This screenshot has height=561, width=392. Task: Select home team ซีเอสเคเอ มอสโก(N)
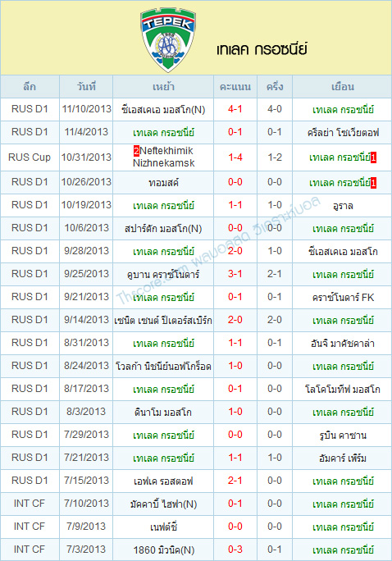pos(163,109)
